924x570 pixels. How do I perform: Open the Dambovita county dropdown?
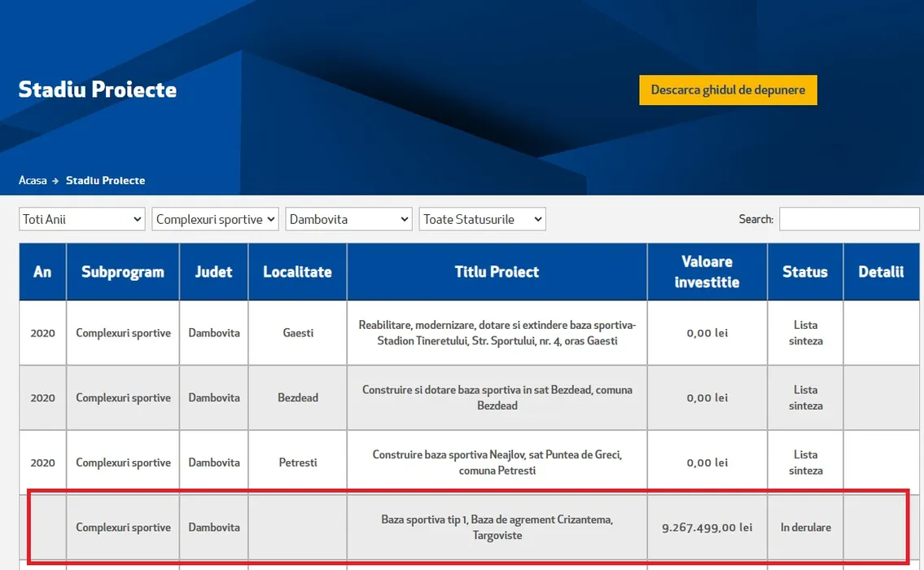(348, 219)
